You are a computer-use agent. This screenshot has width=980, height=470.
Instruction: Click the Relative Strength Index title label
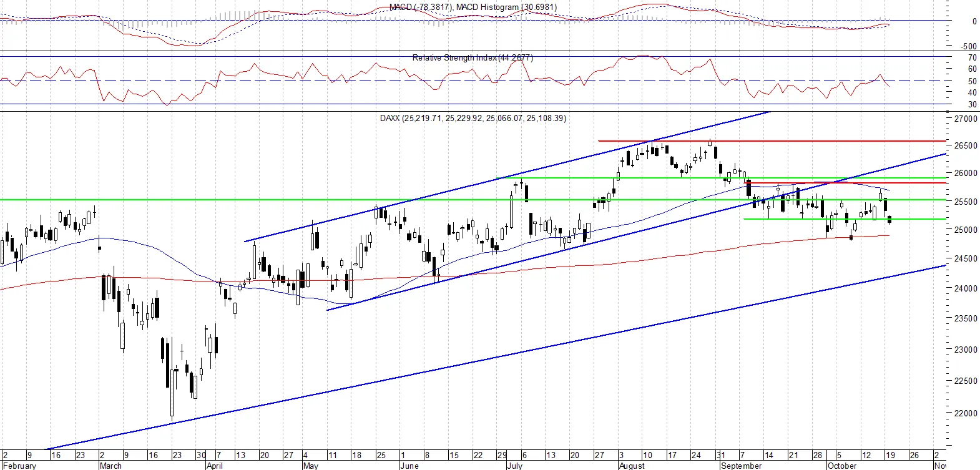pos(473,57)
